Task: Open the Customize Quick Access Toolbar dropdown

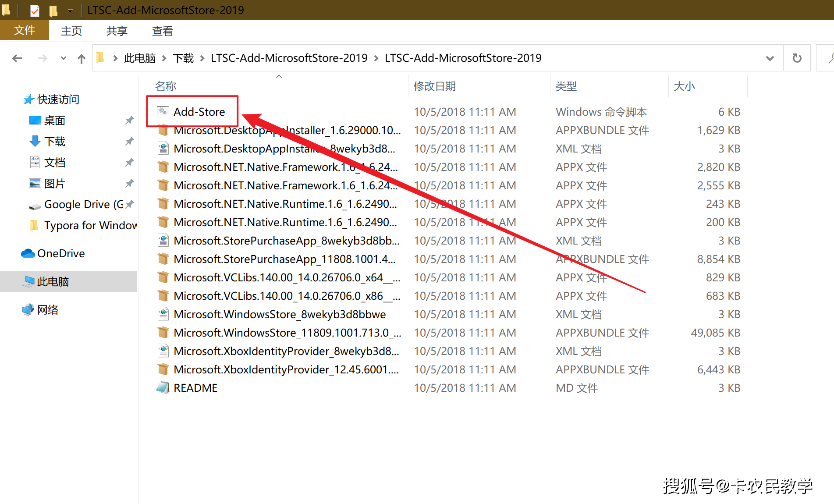Action: tap(70, 11)
